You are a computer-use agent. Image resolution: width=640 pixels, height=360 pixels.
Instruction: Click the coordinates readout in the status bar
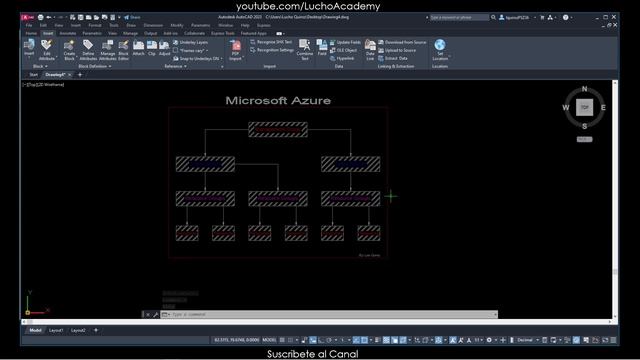click(236, 340)
